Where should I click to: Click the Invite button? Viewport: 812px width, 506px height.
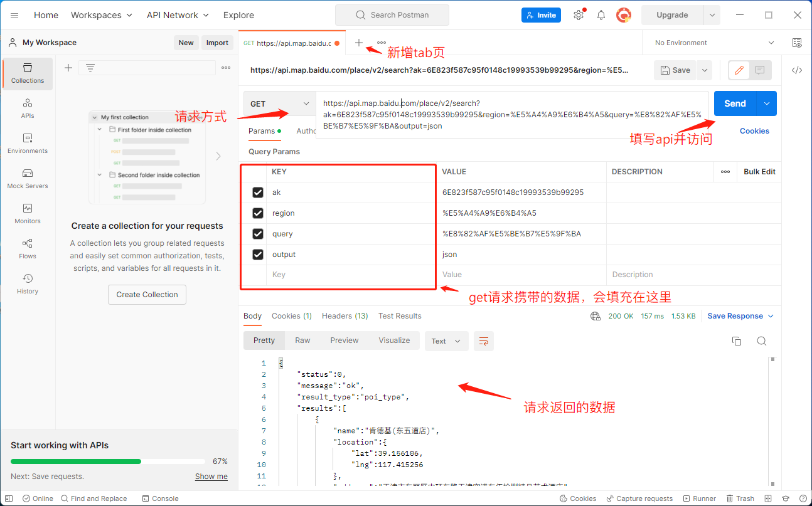[x=541, y=15]
